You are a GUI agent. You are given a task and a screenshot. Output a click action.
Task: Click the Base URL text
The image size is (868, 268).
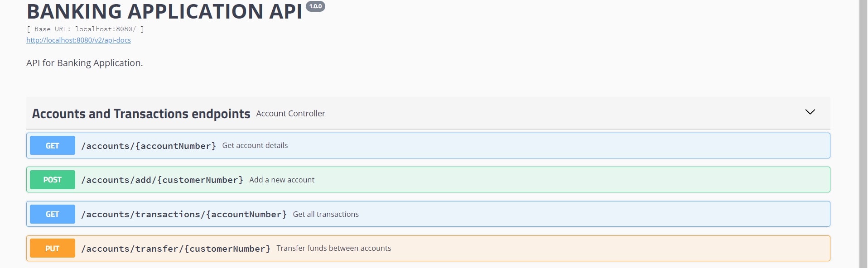[x=84, y=29]
